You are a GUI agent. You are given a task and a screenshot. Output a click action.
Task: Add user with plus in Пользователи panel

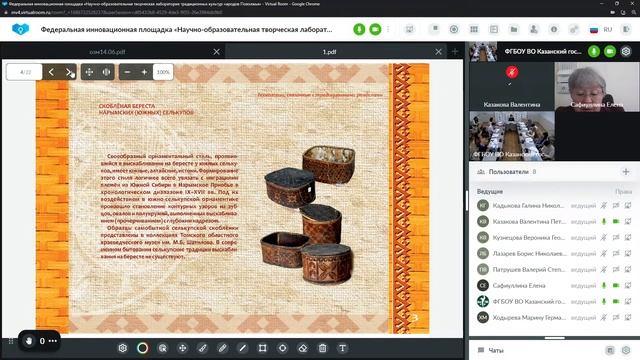tap(626, 172)
